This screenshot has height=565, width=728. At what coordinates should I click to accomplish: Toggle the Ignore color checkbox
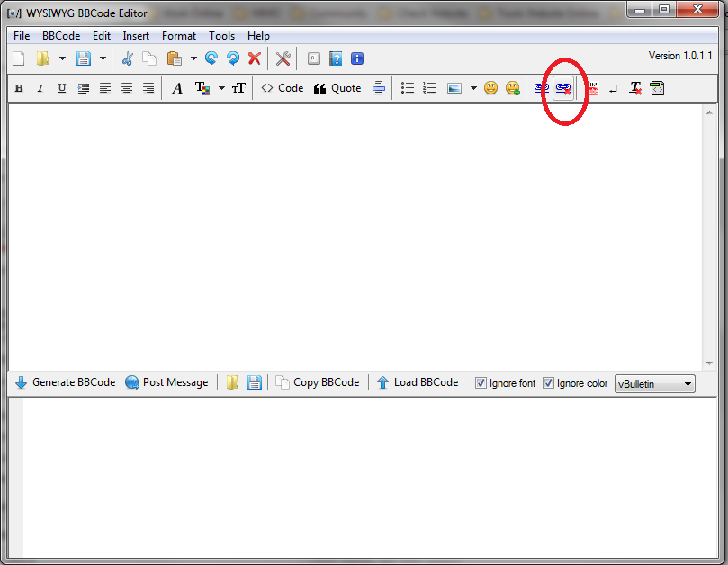tap(548, 383)
